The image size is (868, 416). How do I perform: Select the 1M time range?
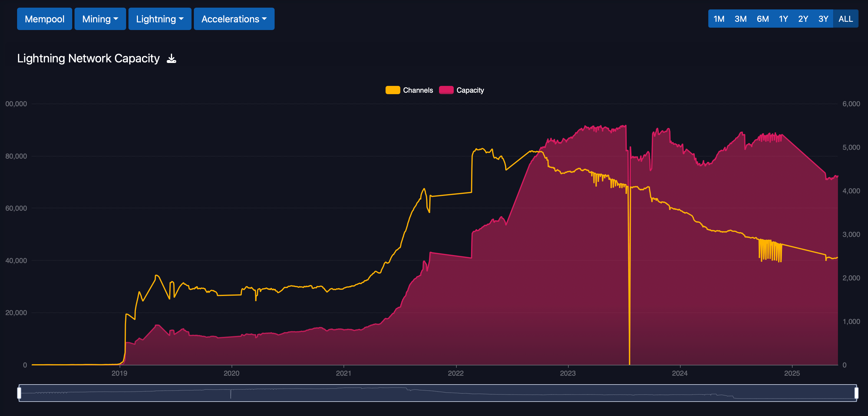tap(719, 19)
